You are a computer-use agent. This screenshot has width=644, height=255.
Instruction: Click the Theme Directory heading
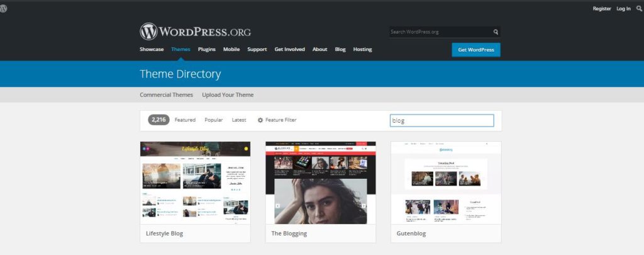(x=180, y=74)
